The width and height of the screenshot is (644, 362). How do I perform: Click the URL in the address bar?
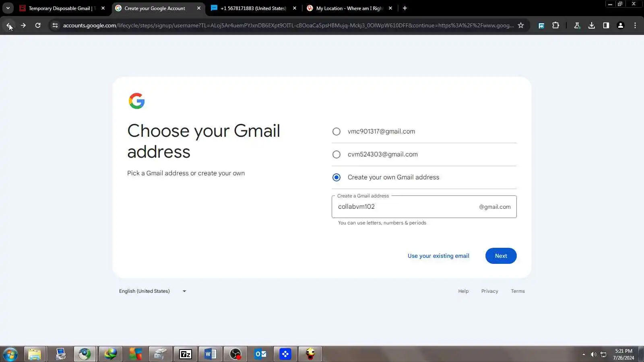(288, 25)
